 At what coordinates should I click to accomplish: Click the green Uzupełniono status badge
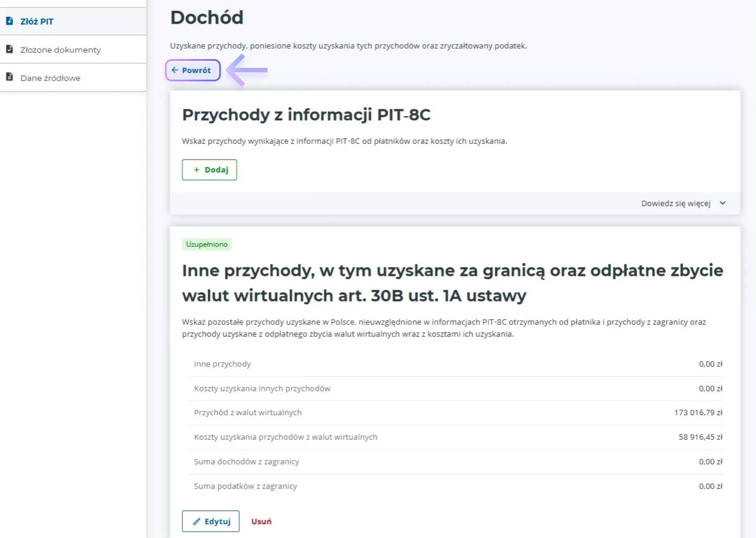click(x=207, y=244)
